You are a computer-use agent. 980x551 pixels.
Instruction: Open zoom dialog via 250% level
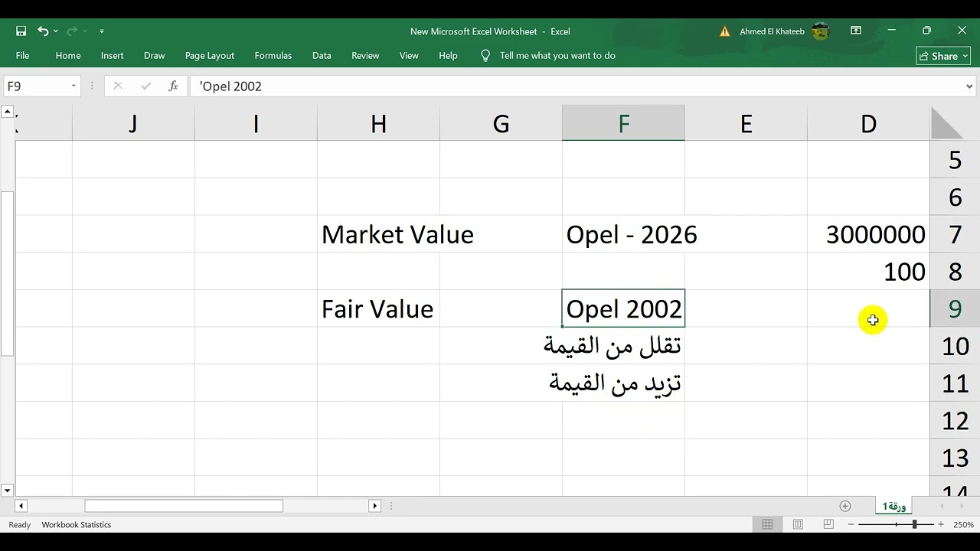click(963, 525)
